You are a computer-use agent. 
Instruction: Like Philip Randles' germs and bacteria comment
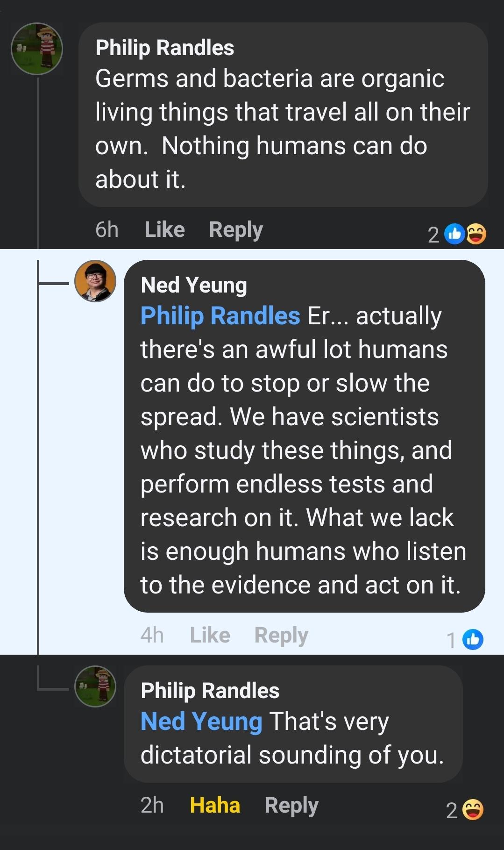click(x=164, y=229)
